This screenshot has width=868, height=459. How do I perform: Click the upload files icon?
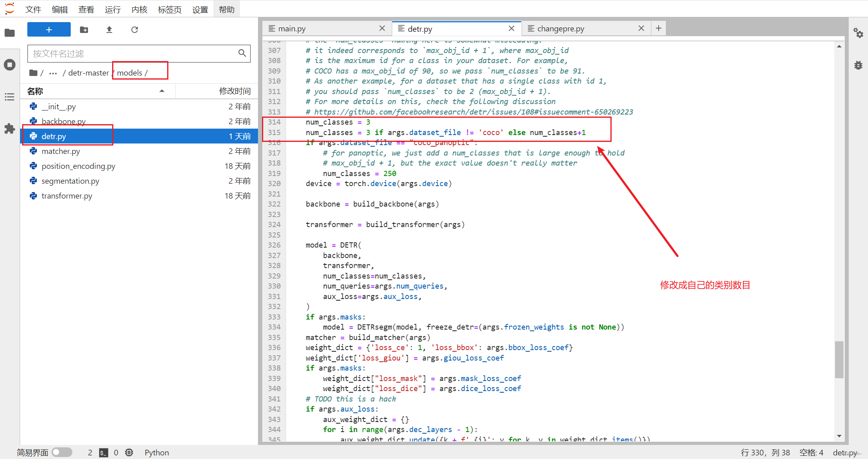click(x=109, y=29)
